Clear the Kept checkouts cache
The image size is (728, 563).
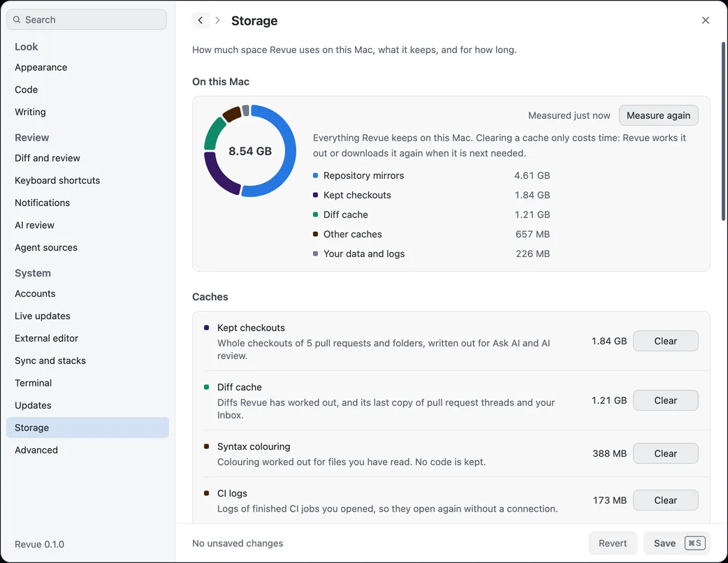(x=665, y=341)
